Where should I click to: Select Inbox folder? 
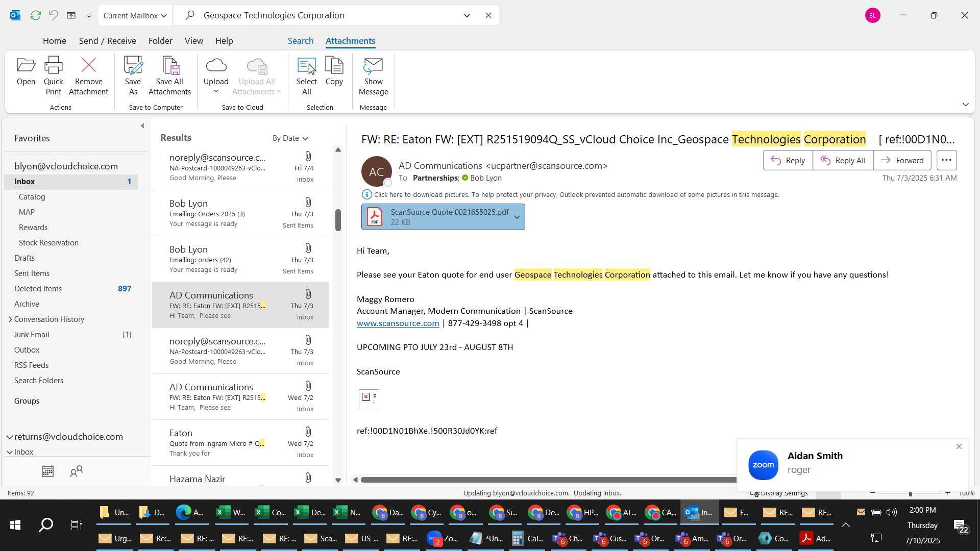[x=71, y=182]
